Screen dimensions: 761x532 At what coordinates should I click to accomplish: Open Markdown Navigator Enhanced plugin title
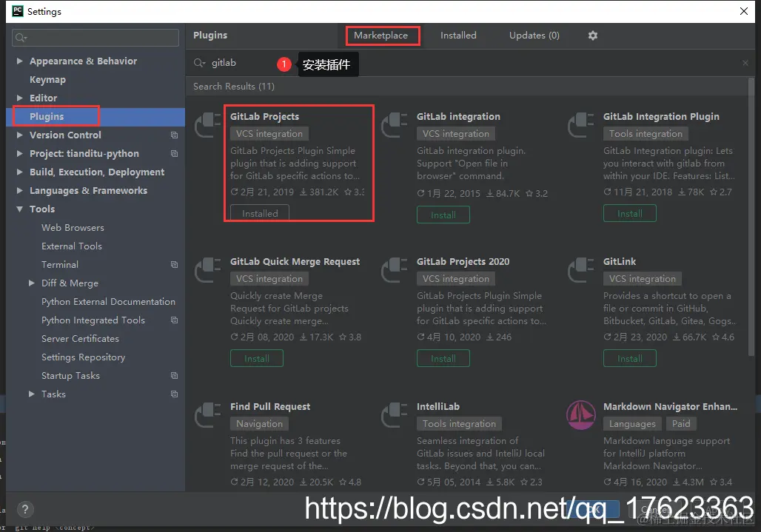coord(670,406)
